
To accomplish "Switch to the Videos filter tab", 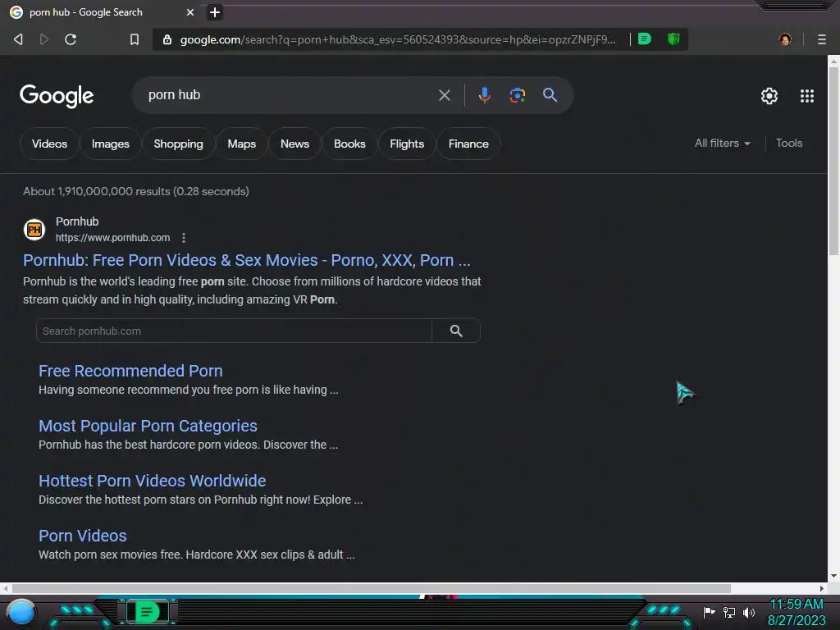I will click(49, 144).
